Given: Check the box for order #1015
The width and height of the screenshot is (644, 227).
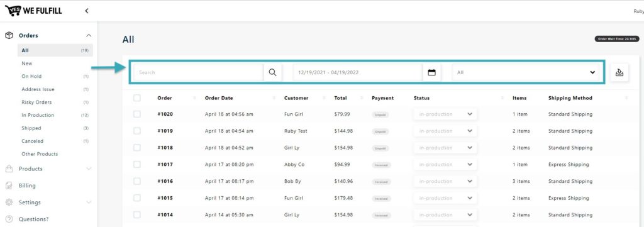Looking at the screenshot, I should tap(136, 198).
